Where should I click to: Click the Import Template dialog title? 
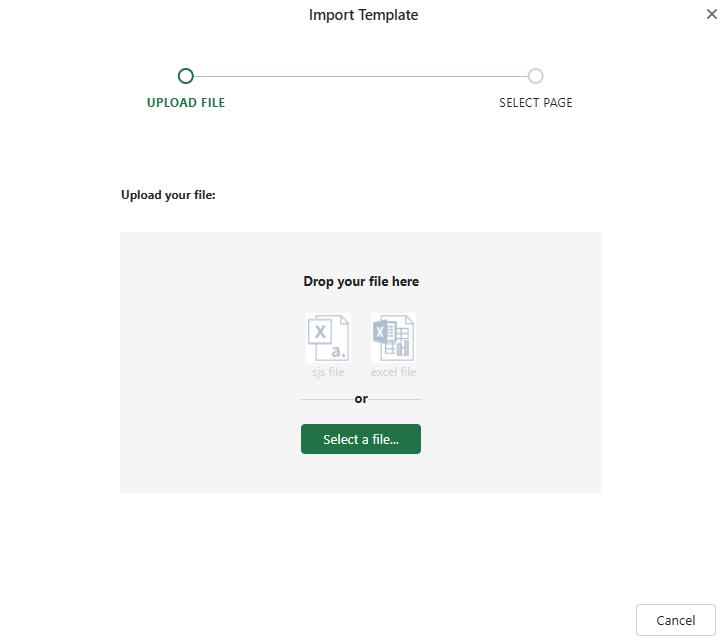[364, 15]
